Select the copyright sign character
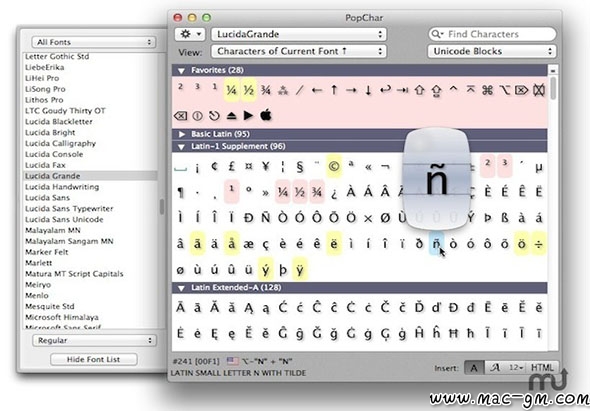This screenshot has width=590, height=411. click(x=334, y=166)
